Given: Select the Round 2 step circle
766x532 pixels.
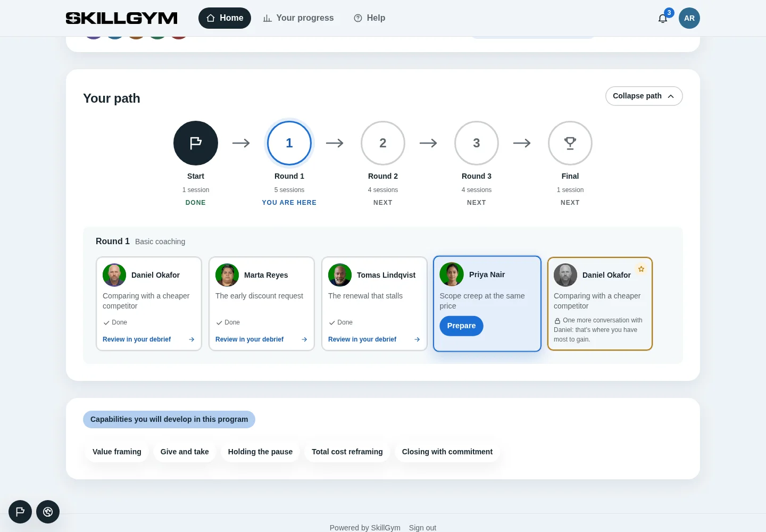Looking at the screenshot, I should [x=383, y=143].
